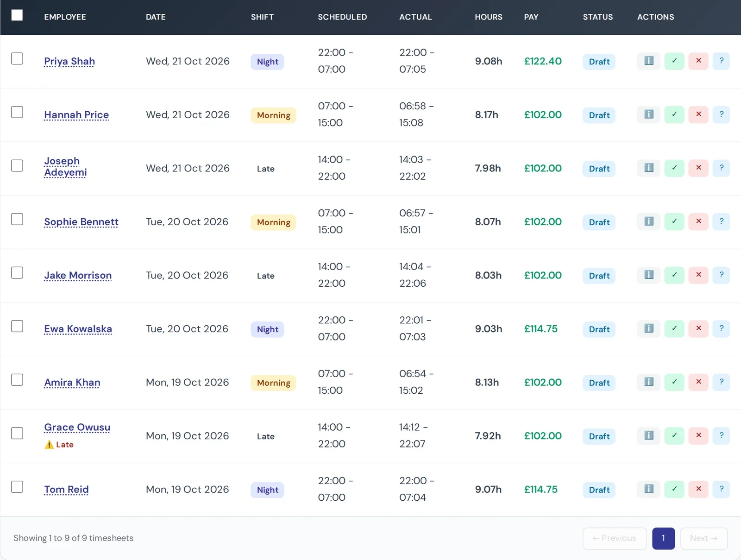
Task: Click the Next page button
Action: (x=704, y=538)
